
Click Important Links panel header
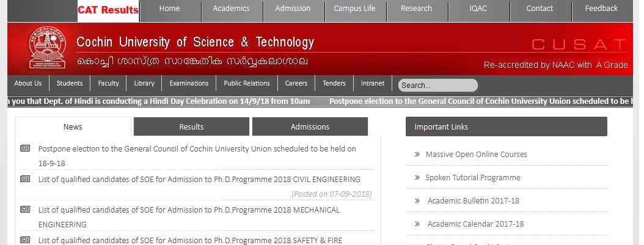tap(507, 127)
